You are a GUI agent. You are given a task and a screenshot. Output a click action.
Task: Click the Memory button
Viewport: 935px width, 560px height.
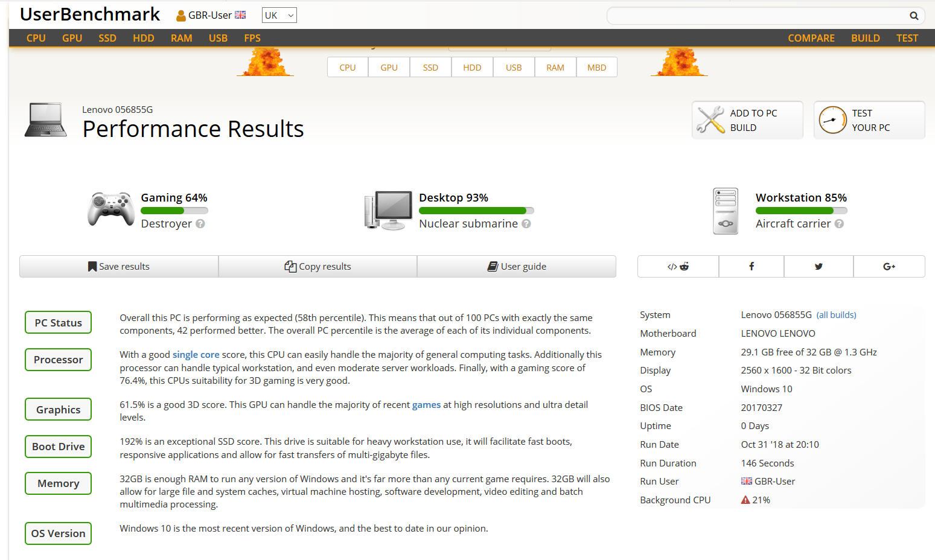pos(58,483)
